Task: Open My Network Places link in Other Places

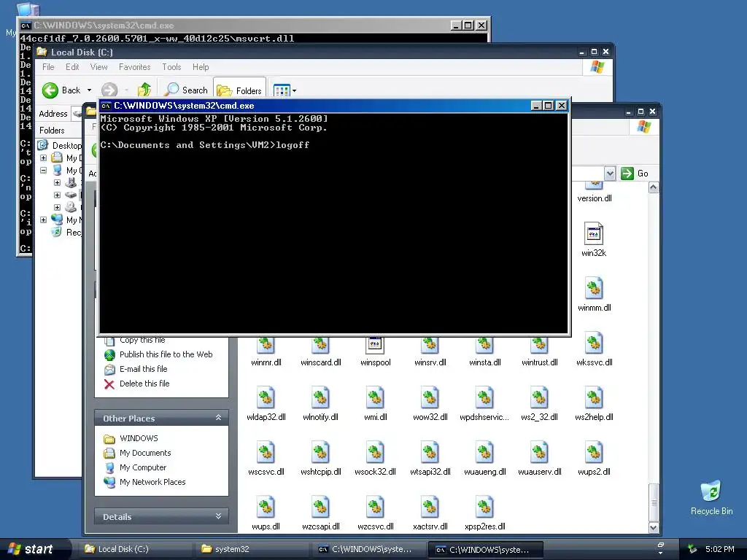Action: [x=152, y=483]
